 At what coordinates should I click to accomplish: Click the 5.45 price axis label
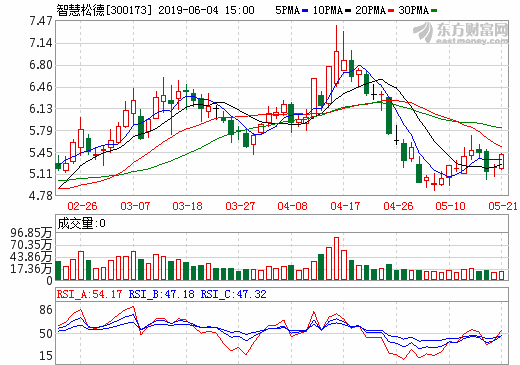pyautogui.click(x=41, y=153)
